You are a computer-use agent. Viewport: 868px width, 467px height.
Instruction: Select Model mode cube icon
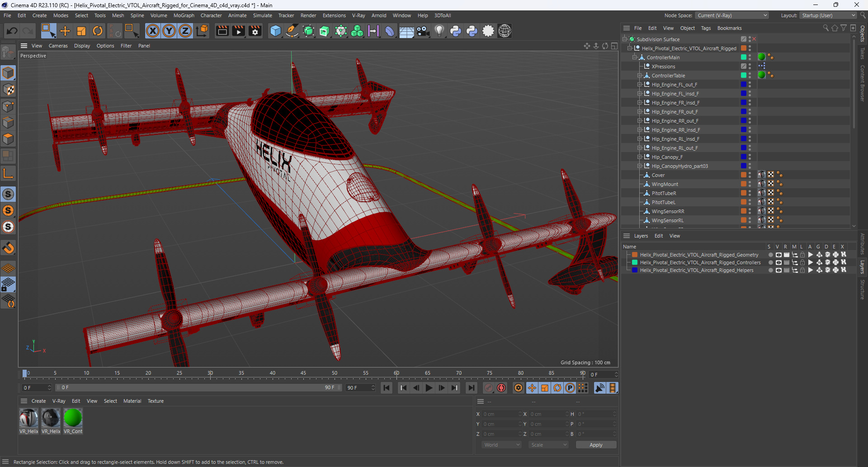(x=8, y=73)
